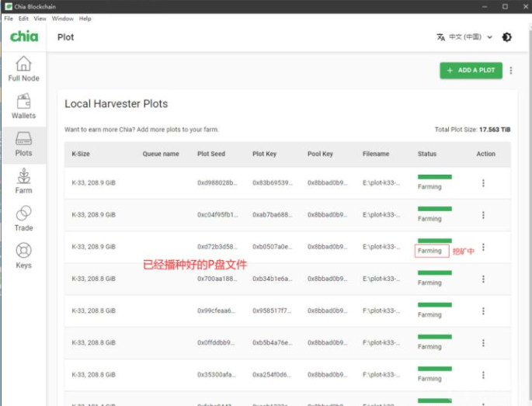Open the Window menu

[62, 19]
